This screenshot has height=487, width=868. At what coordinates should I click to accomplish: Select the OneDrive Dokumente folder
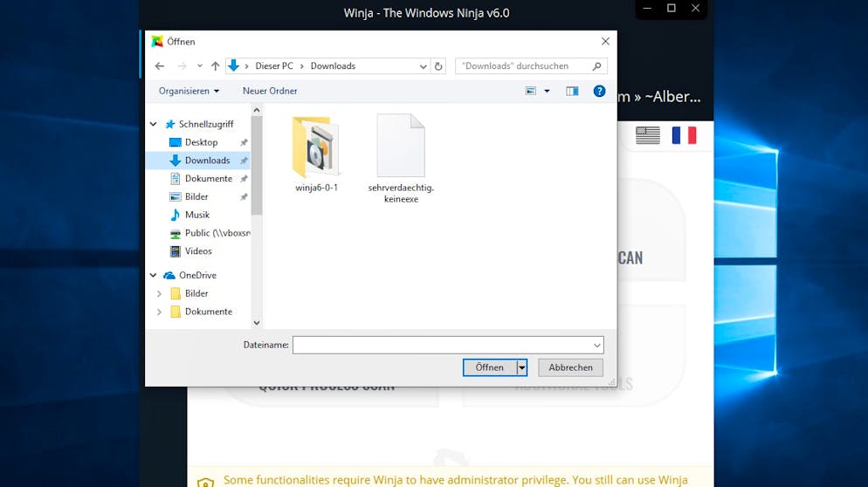click(x=208, y=312)
